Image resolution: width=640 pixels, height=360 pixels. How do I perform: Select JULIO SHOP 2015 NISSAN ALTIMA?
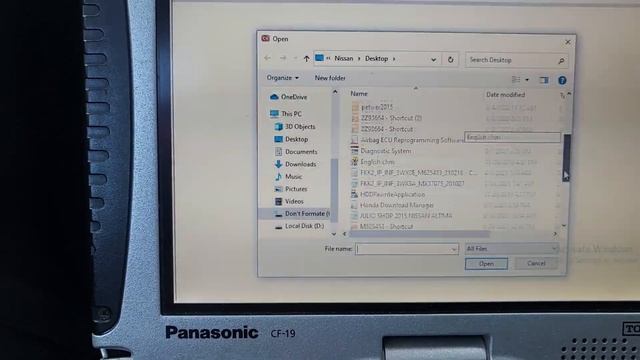point(406,216)
